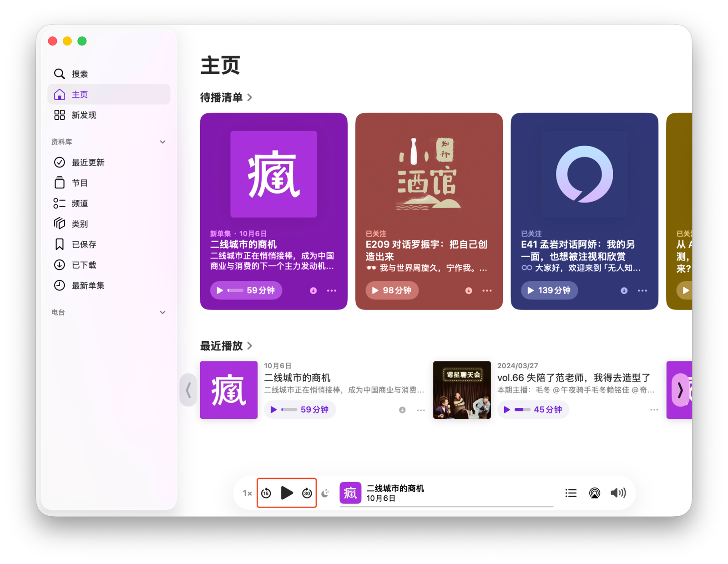Open 类别 categories in sidebar
This screenshot has width=728, height=564.
(x=109, y=224)
